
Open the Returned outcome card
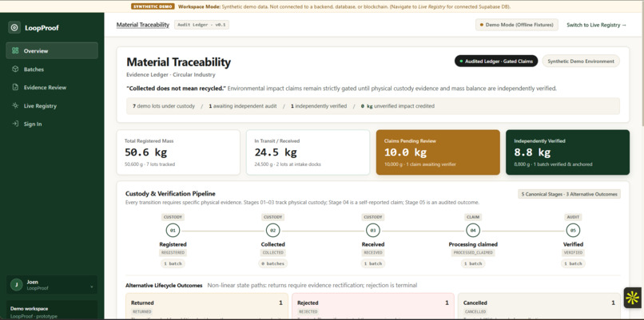tap(207, 306)
